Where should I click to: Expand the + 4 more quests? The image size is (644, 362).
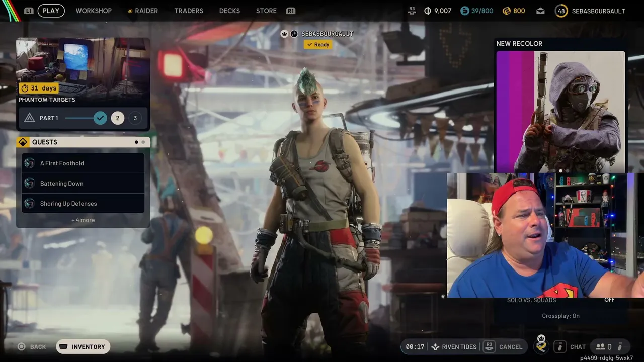tap(83, 220)
